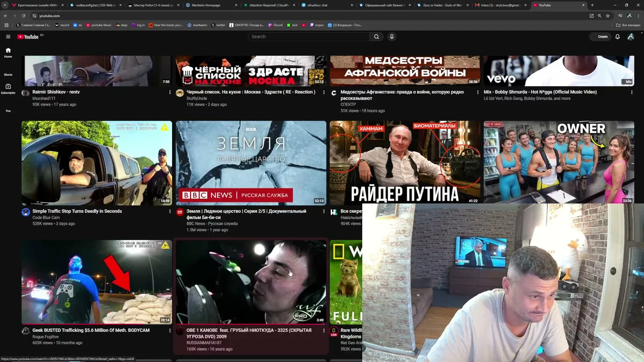Go back with the browser back arrow
The width and height of the screenshot is (644, 362).
[x=6, y=16]
